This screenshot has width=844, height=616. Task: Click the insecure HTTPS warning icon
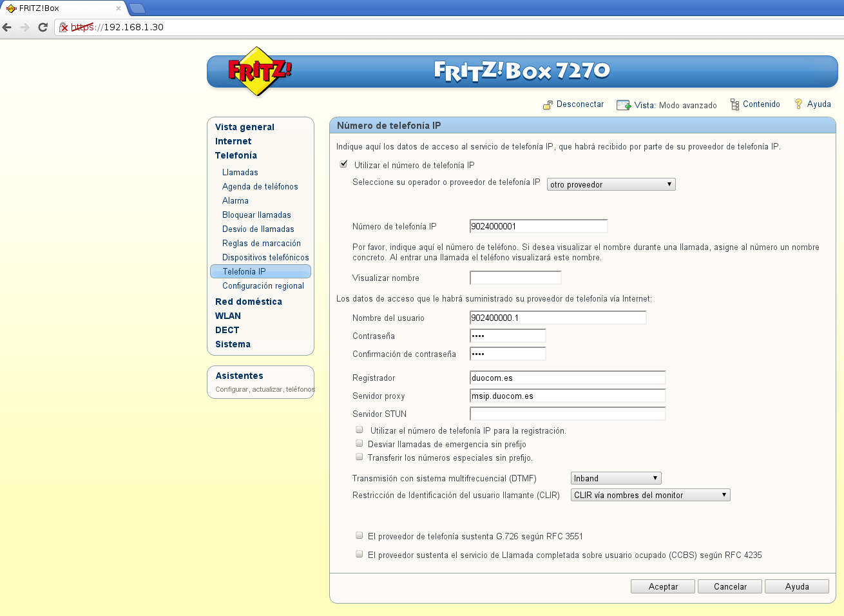click(64, 27)
